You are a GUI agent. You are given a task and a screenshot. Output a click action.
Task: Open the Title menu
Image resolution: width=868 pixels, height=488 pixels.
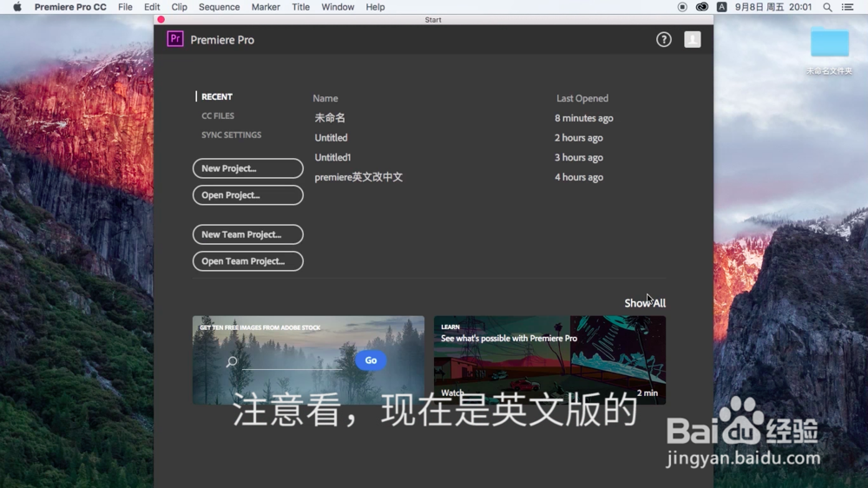click(x=300, y=7)
